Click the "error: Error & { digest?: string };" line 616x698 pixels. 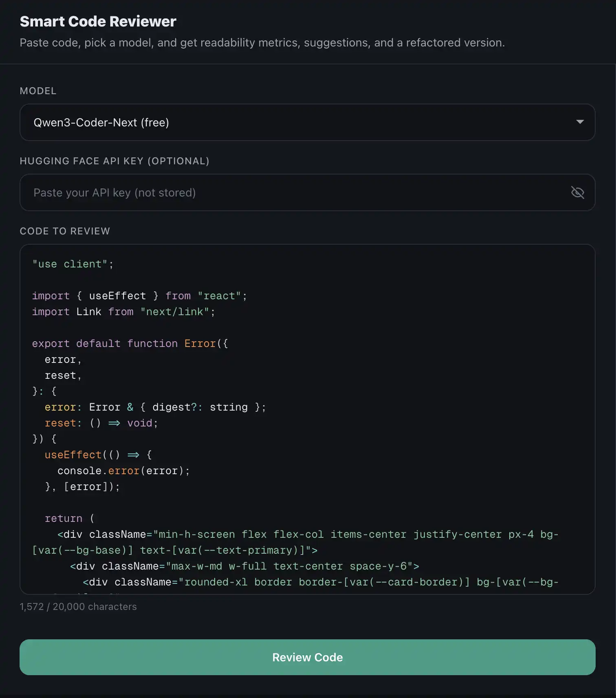click(155, 407)
